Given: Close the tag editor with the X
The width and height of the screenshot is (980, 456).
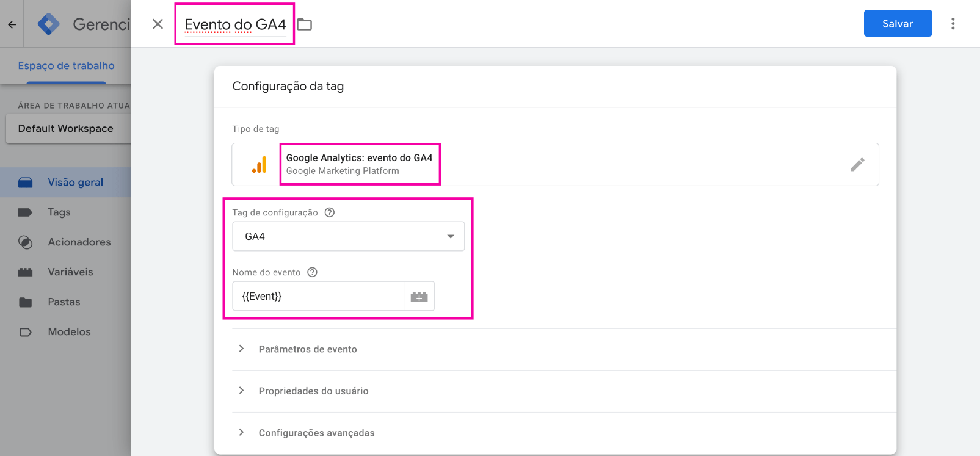Looking at the screenshot, I should pos(158,24).
